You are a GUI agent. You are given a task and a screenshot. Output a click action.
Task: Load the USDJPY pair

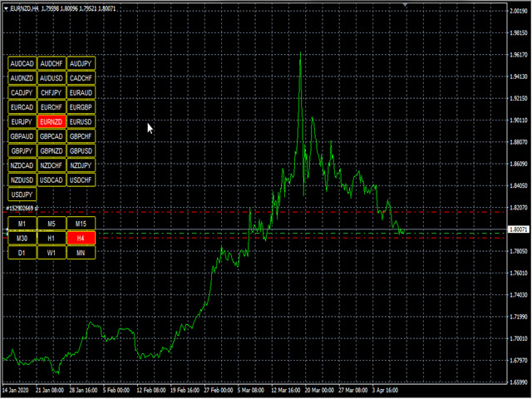point(22,195)
